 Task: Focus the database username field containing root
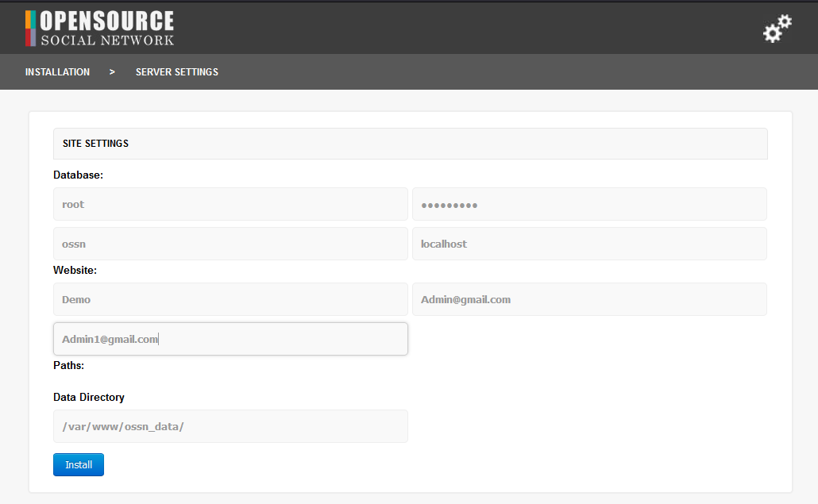[x=230, y=204]
